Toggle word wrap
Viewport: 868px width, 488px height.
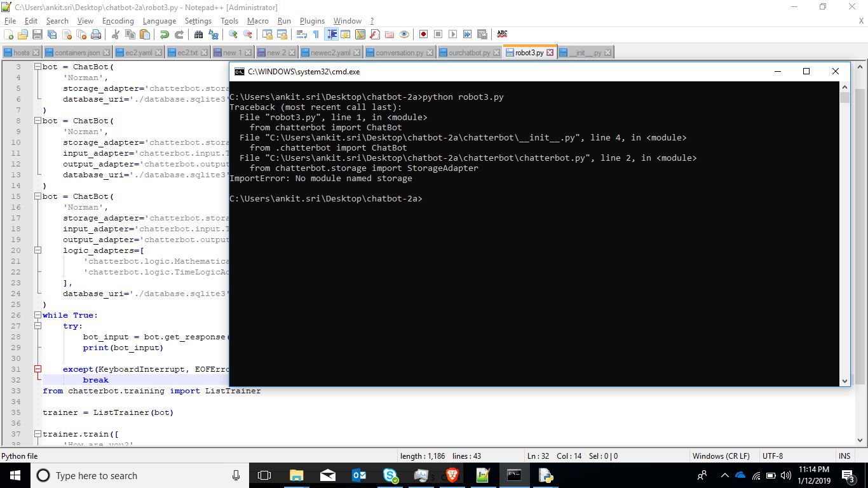pos(302,34)
